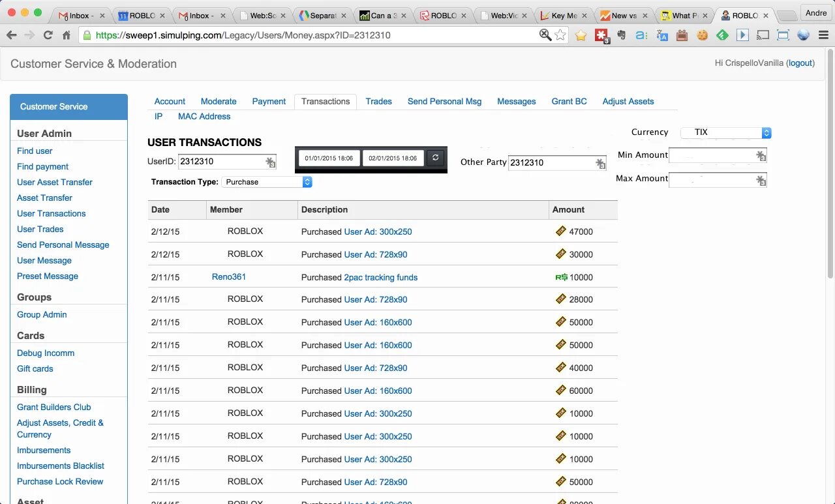Click the UserID input field
This screenshot has width=835, height=504.
tap(227, 161)
